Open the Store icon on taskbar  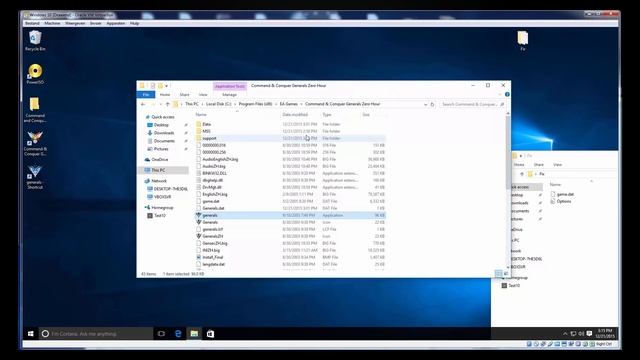pos(210,333)
